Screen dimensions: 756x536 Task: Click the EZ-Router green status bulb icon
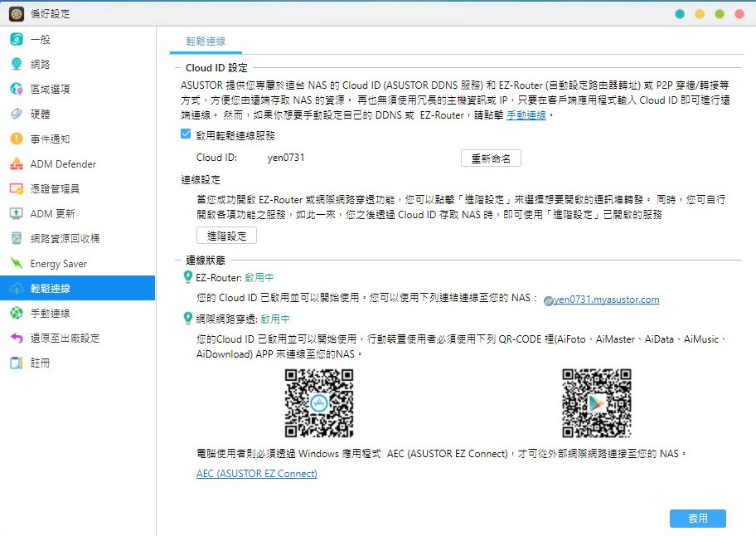click(x=188, y=277)
